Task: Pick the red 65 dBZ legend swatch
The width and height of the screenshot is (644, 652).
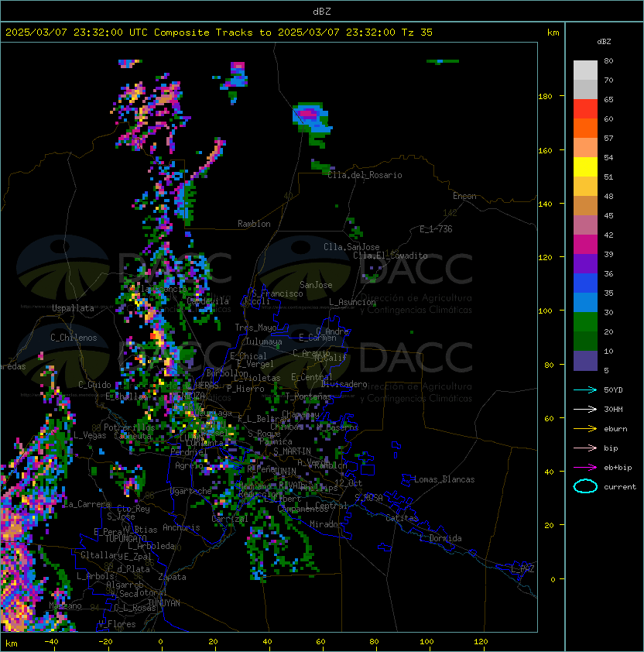Action: point(585,109)
